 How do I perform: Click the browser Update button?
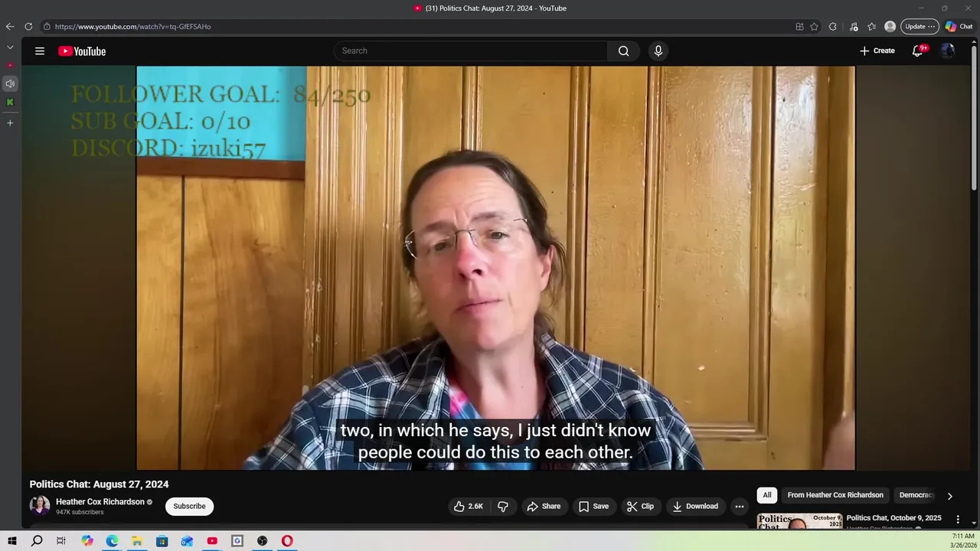pos(919,27)
